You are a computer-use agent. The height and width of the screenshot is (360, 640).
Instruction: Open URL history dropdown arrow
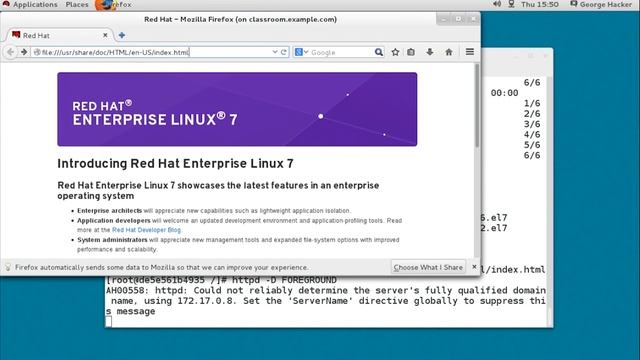pos(275,52)
